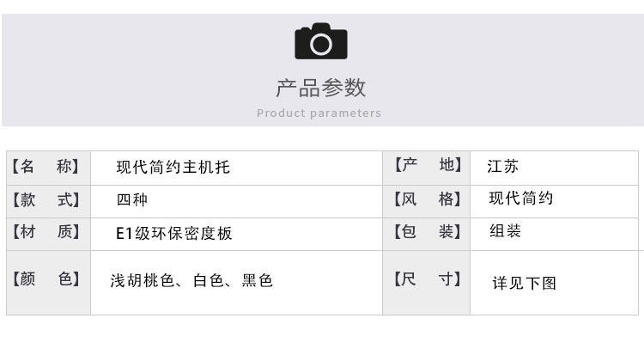Select the 颜色 label cell
This screenshot has width=644, height=349.
[x=48, y=279]
